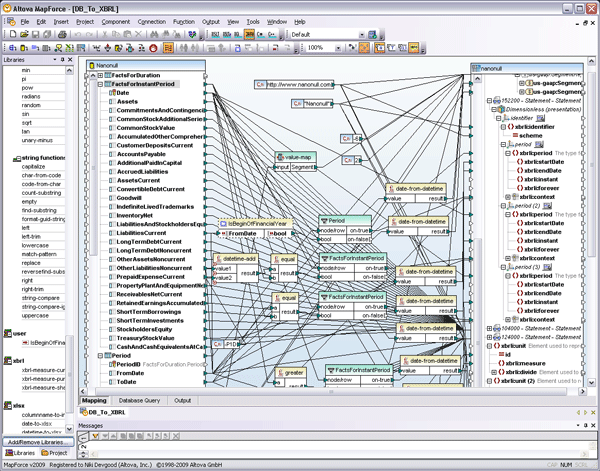Toggle the highlighted Java language button
Screen dimensions: 600x471
[249, 34]
